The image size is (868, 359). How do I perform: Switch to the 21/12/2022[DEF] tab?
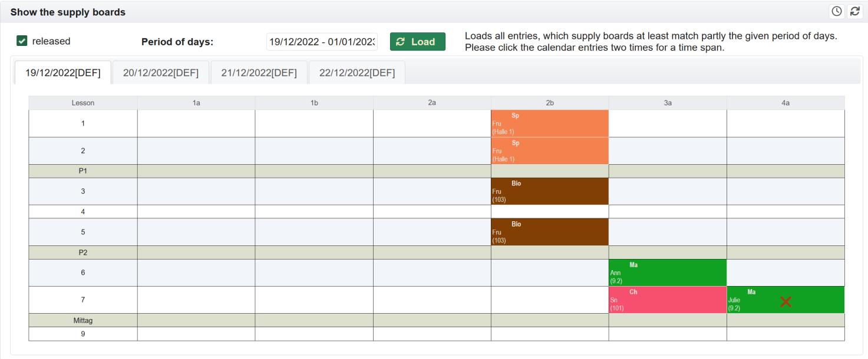[x=259, y=73]
